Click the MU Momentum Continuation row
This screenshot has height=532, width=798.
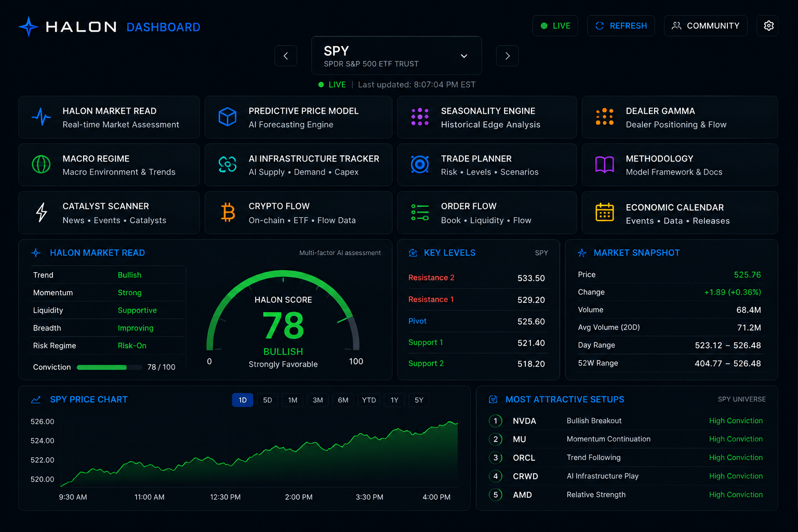pos(627,439)
